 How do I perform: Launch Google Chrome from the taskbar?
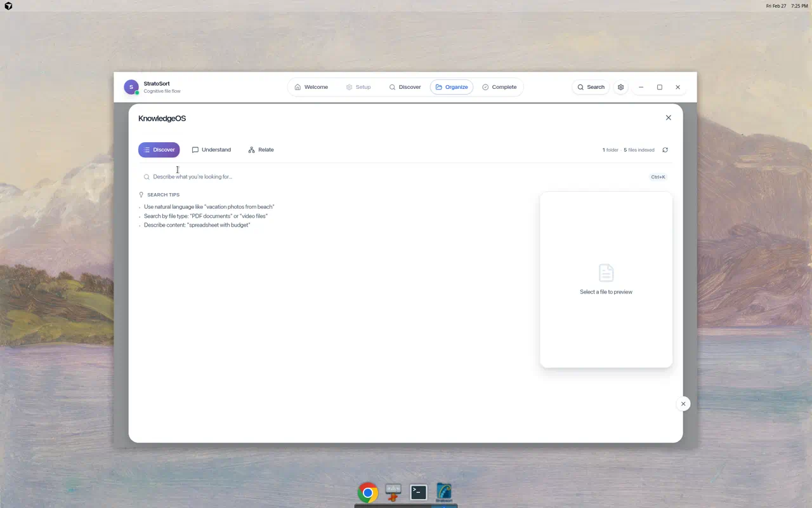pos(367,491)
